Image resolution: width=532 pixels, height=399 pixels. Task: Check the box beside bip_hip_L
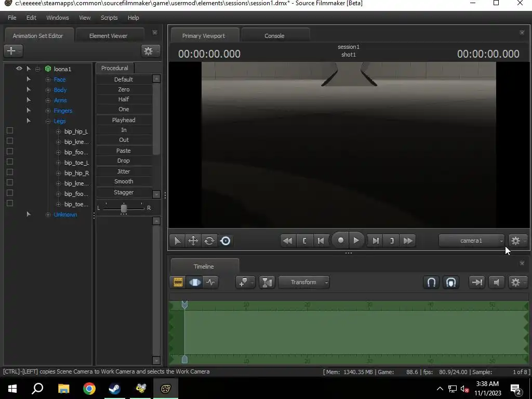(10, 130)
